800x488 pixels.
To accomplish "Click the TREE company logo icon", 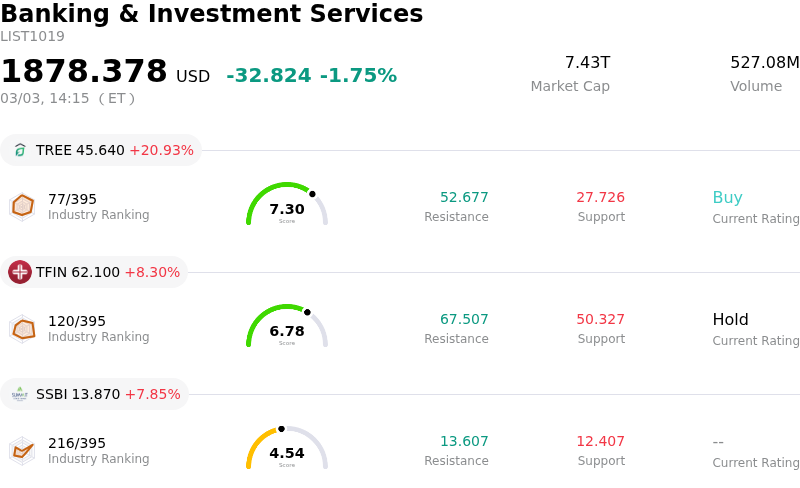I will [x=20, y=150].
